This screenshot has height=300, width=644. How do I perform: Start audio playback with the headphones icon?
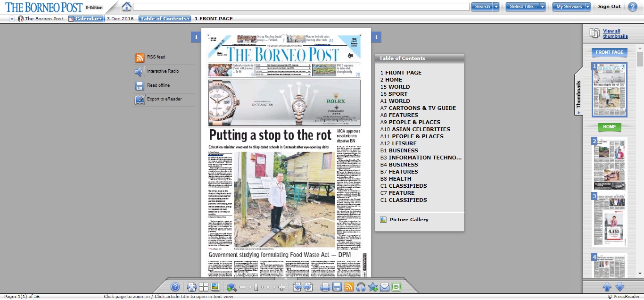[361, 286]
